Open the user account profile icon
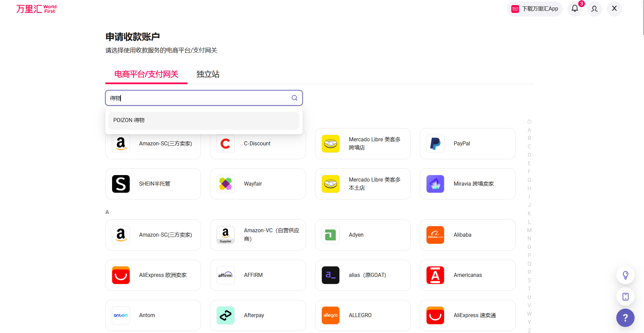Image resolution: width=644 pixels, height=333 pixels. [x=594, y=9]
